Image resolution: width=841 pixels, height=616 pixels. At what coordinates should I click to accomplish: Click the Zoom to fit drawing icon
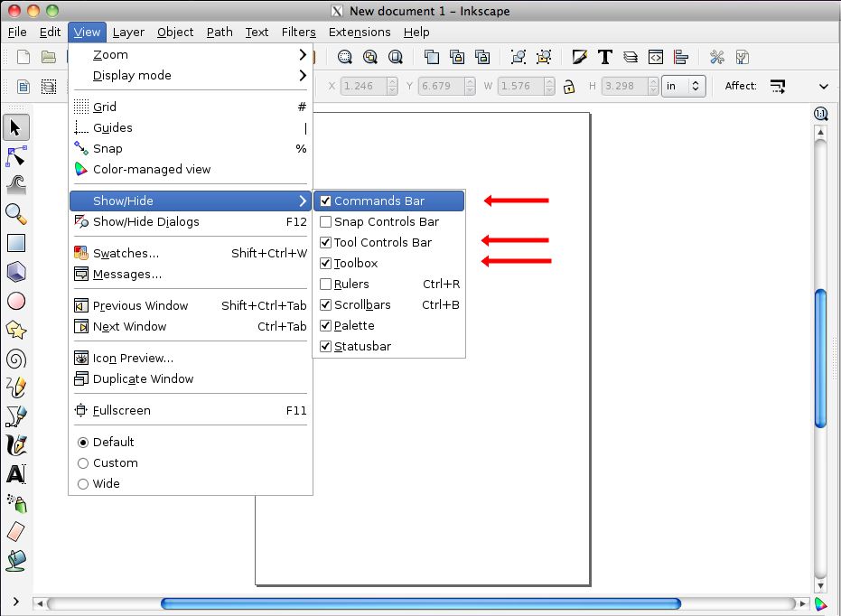tap(370, 57)
